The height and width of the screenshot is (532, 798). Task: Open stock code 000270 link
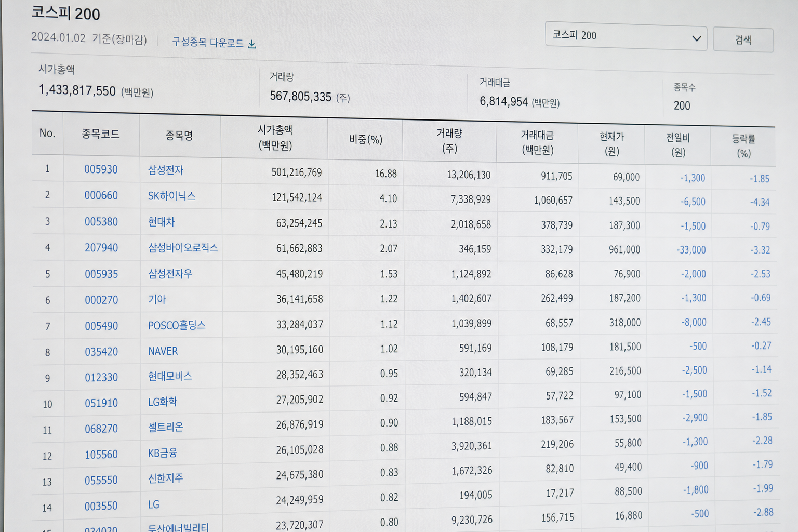click(101, 300)
